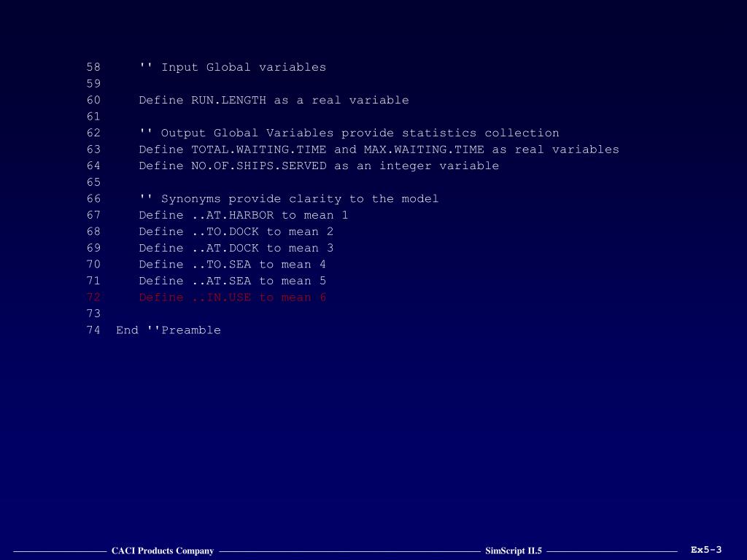747x560 pixels.
Task: Click line number 73
Action: tap(93, 314)
